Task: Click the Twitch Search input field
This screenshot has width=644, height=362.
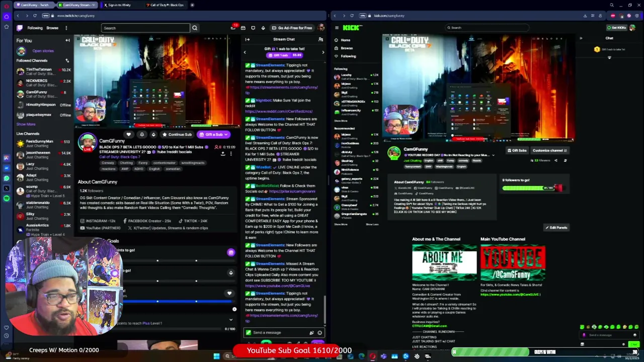Action: coord(145,28)
